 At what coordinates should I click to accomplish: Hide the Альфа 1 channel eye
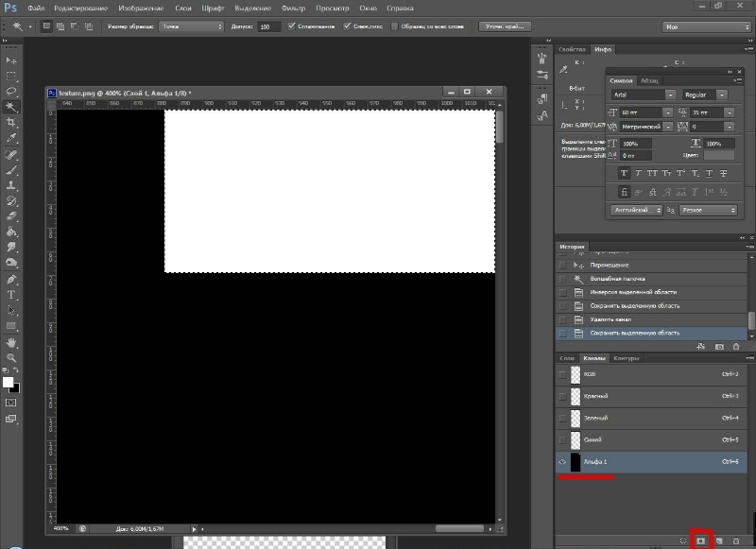pyautogui.click(x=563, y=462)
